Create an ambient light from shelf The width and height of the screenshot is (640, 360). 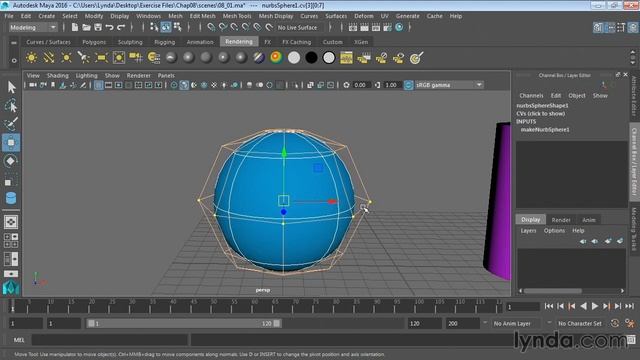[x=31, y=58]
